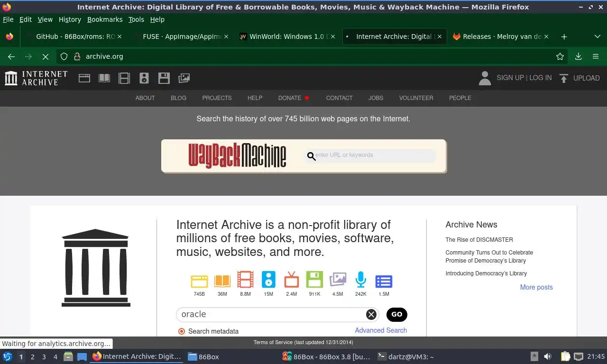Click the padlock site info icon
Screen dimensions: 607x364
point(77,56)
